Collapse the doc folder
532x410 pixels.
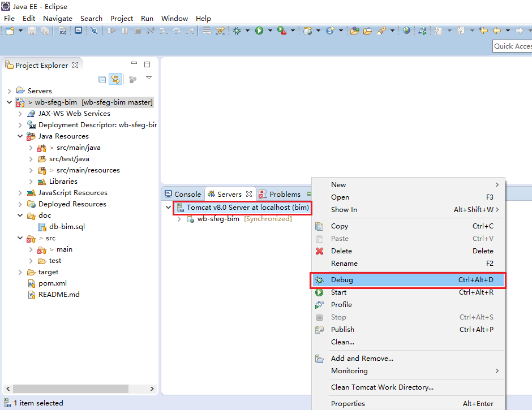[x=20, y=215]
